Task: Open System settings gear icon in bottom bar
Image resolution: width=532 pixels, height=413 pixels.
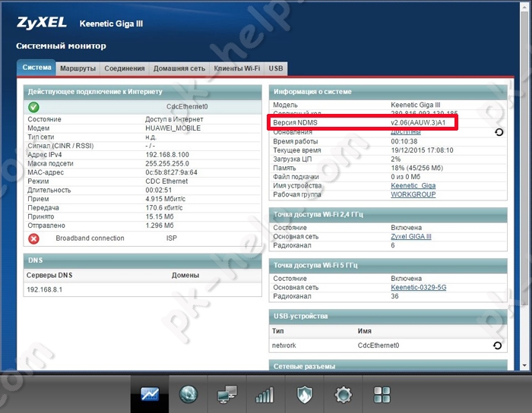Action: point(344,395)
